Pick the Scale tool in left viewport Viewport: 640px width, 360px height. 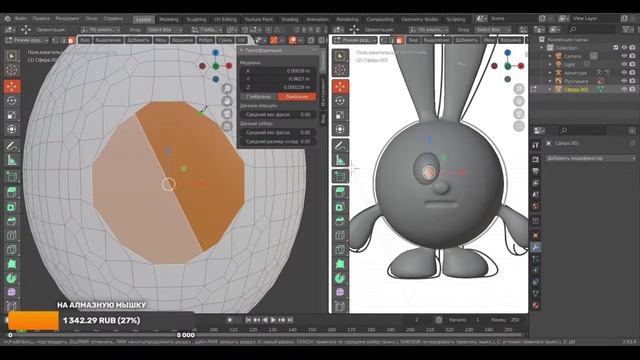[x=12, y=115]
